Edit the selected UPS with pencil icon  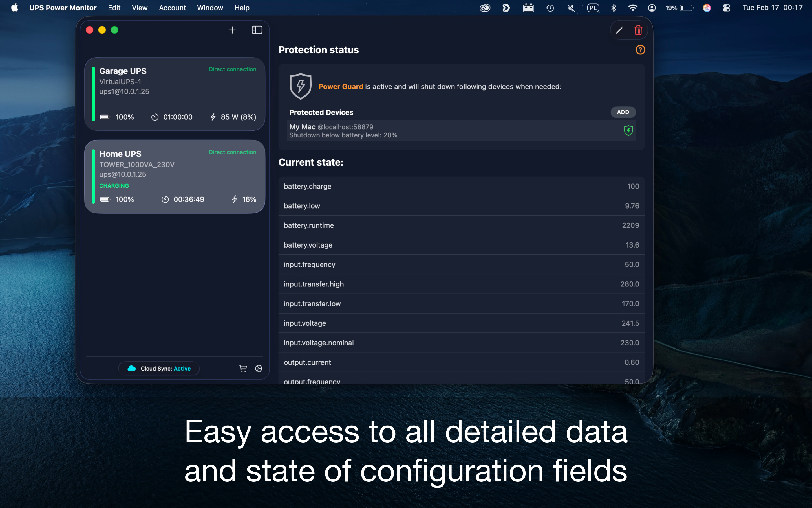[x=619, y=30]
